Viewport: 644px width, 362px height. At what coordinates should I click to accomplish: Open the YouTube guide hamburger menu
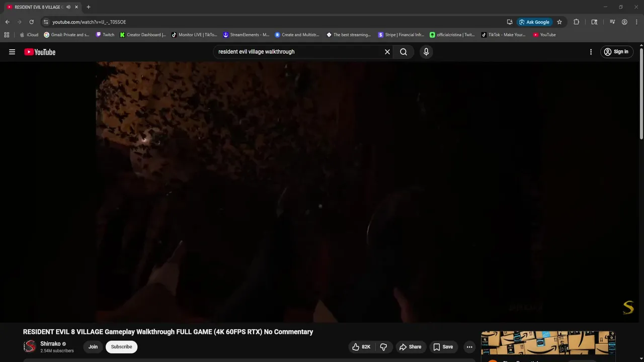pyautogui.click(x=12, y=52)
